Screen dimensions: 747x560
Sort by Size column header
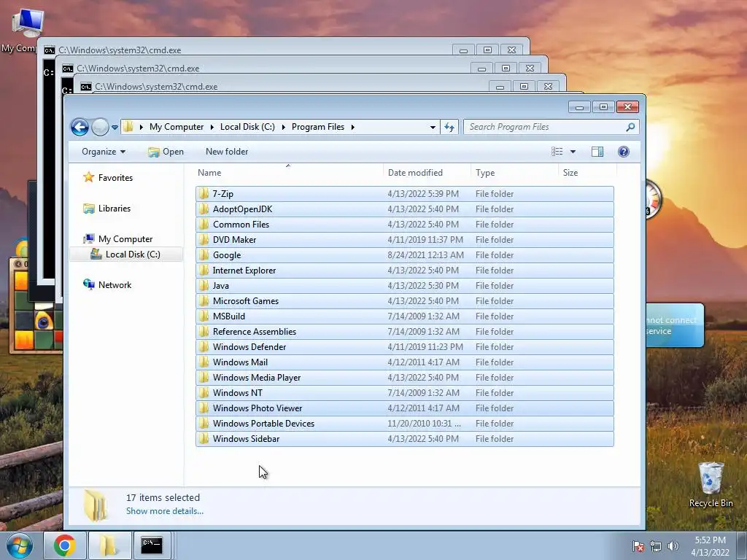(587, 172)
